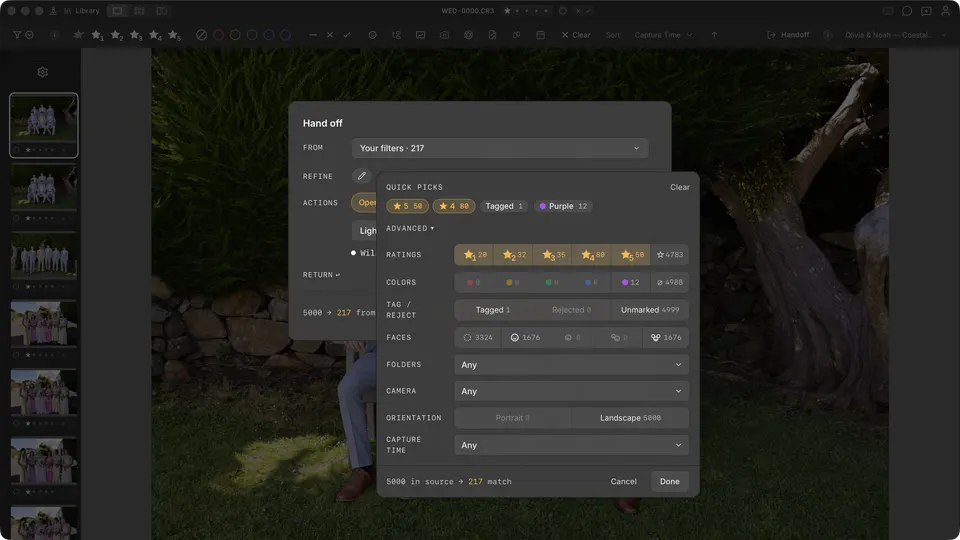Click the camera filter icon in toolbar
The height and width of the screenshot is (540, 960).
point(444,35)
